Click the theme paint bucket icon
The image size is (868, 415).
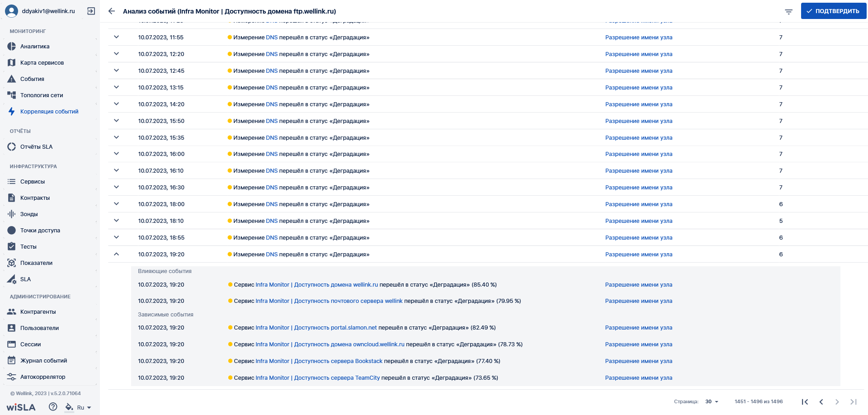(x=69, y=407)
